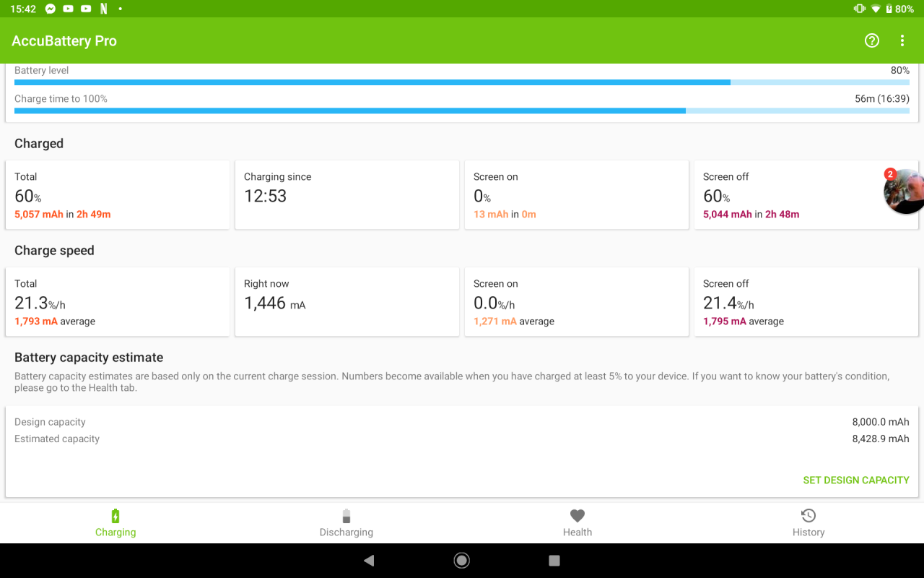Tap the Charge time to 100% progress bar
Viewport: 924px width, 578px height.
pyautogui.click(x=462, y=111)
